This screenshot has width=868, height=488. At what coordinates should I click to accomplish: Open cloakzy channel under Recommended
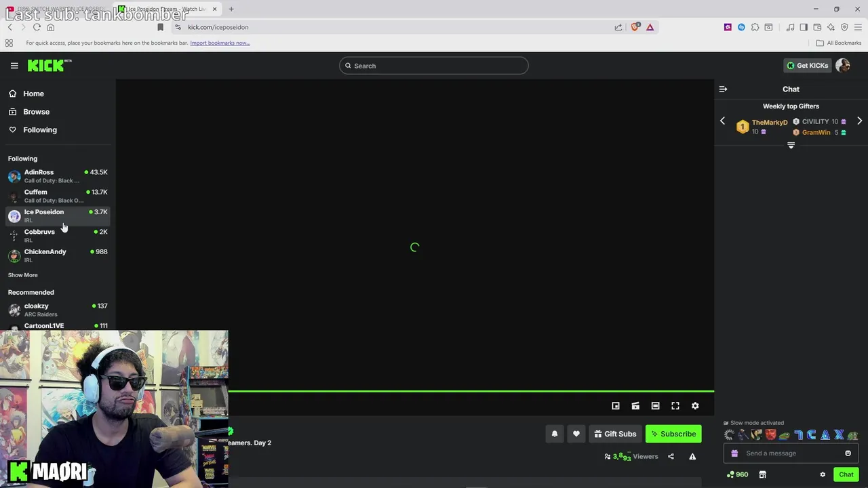(x=58, y=310)
